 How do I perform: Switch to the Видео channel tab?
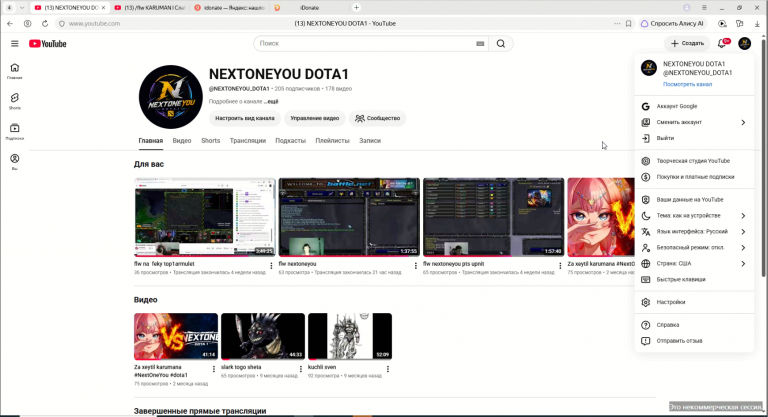click(182, 141)
